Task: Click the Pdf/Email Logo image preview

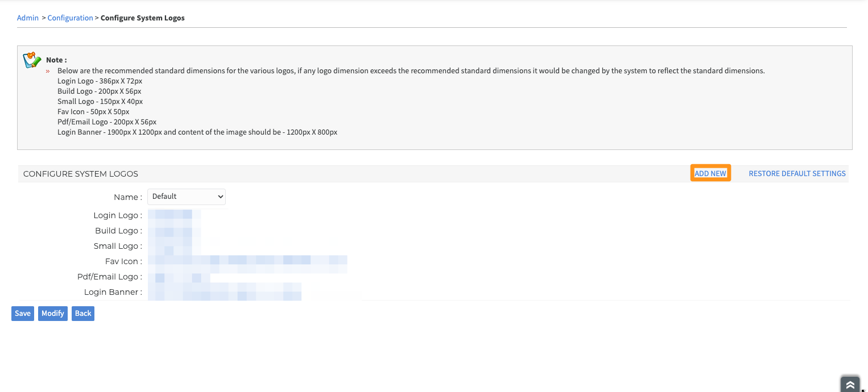Action: pos(179,277)
